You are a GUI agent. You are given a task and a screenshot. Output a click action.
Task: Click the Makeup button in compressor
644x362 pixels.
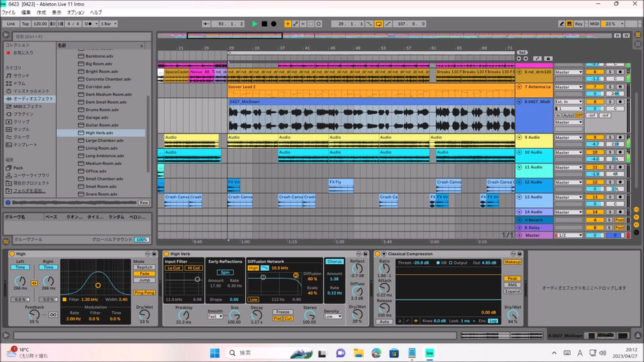click(x=513, y=262)
